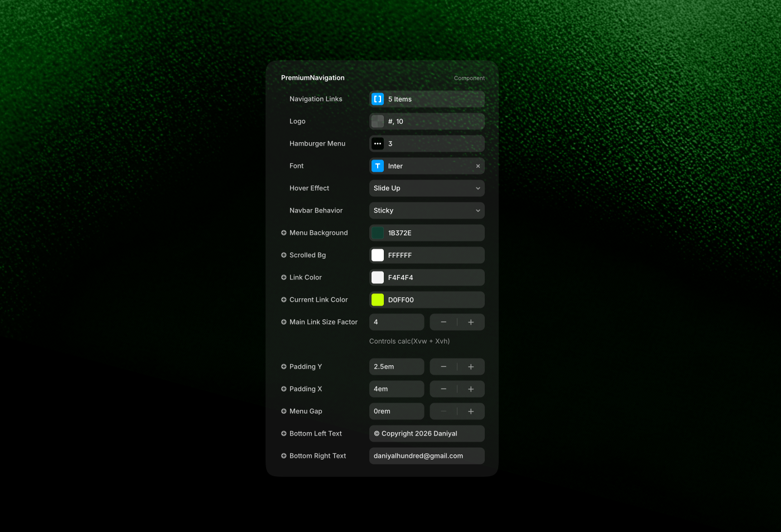Click the Logo image thumbnail
781x532 pixels.
coord(378,122)
